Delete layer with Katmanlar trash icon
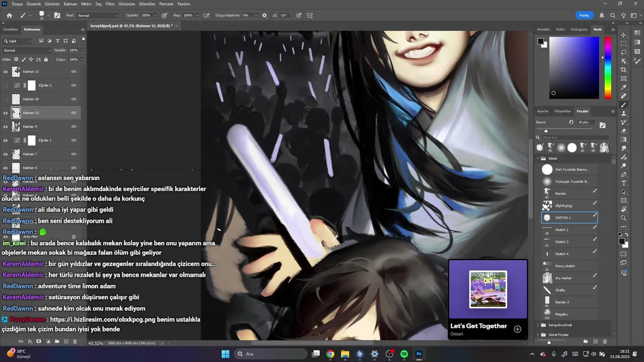Viewport: 644px width, 362px height. click(75, 341)
